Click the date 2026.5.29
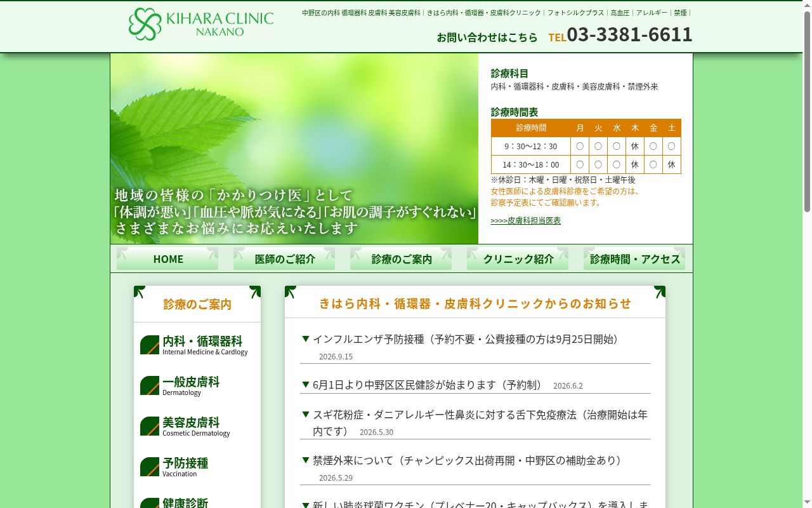Viewport: 812px width, 508px height. point(336,478)
